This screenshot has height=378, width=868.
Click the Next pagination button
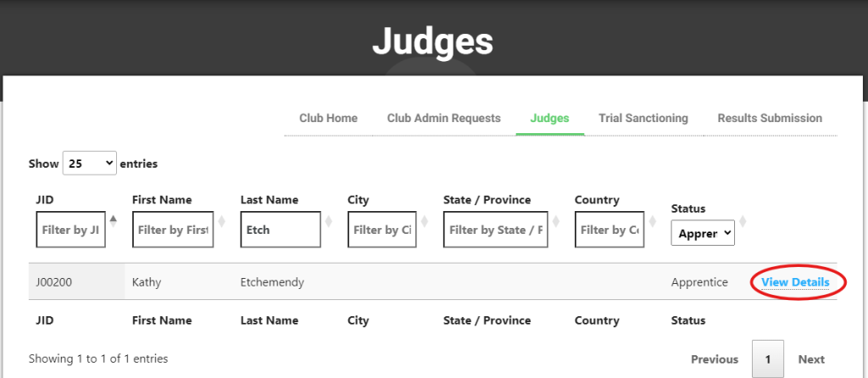811,359
